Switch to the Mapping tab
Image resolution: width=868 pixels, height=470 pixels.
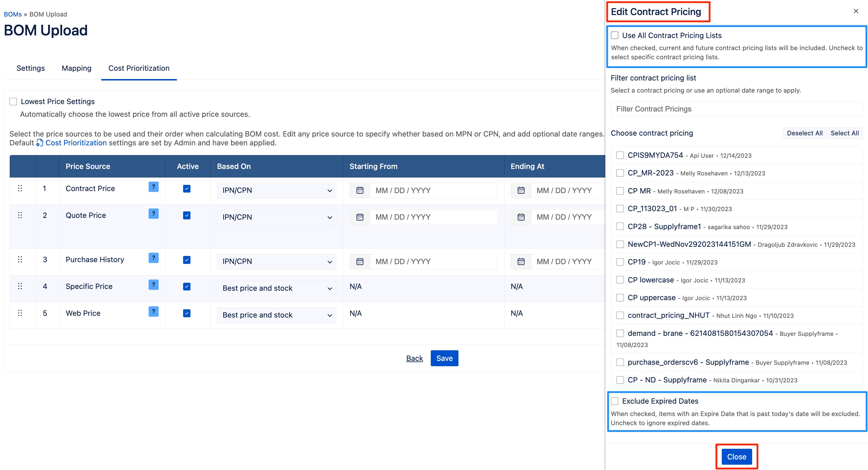tap(76, 68)
